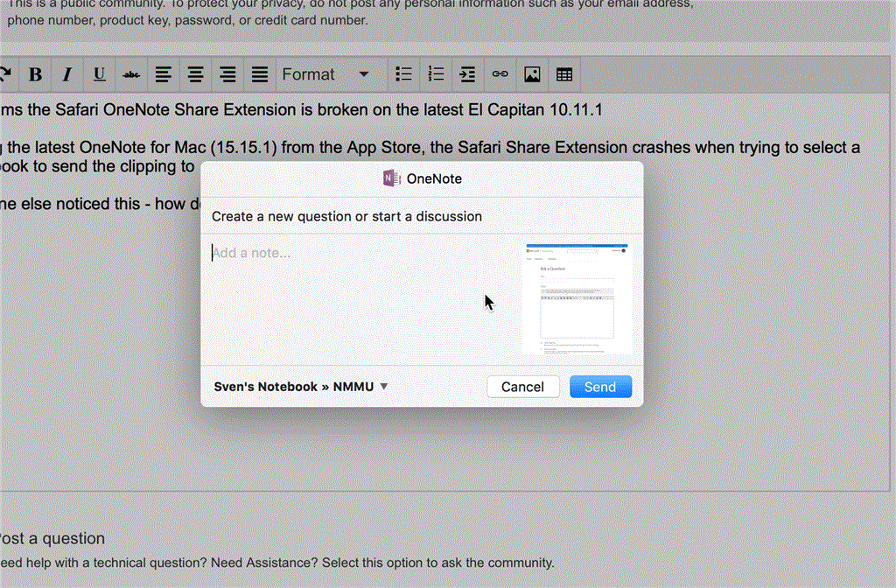
Task: Toggle italic formatting in editor toolbar
Action: [66, 74]
